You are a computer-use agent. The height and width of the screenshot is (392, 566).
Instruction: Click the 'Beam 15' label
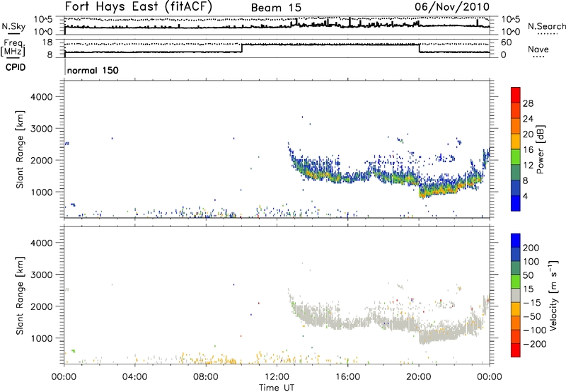[x=276, y=8]
